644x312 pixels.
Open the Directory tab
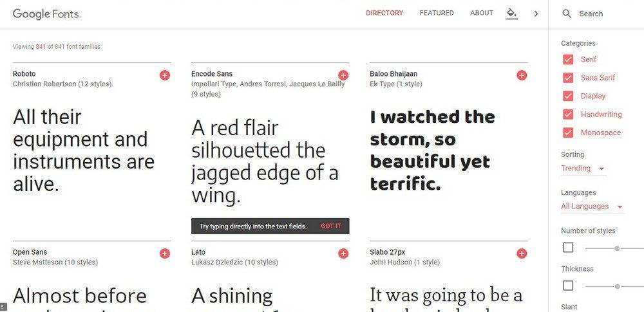click(384, 13)
